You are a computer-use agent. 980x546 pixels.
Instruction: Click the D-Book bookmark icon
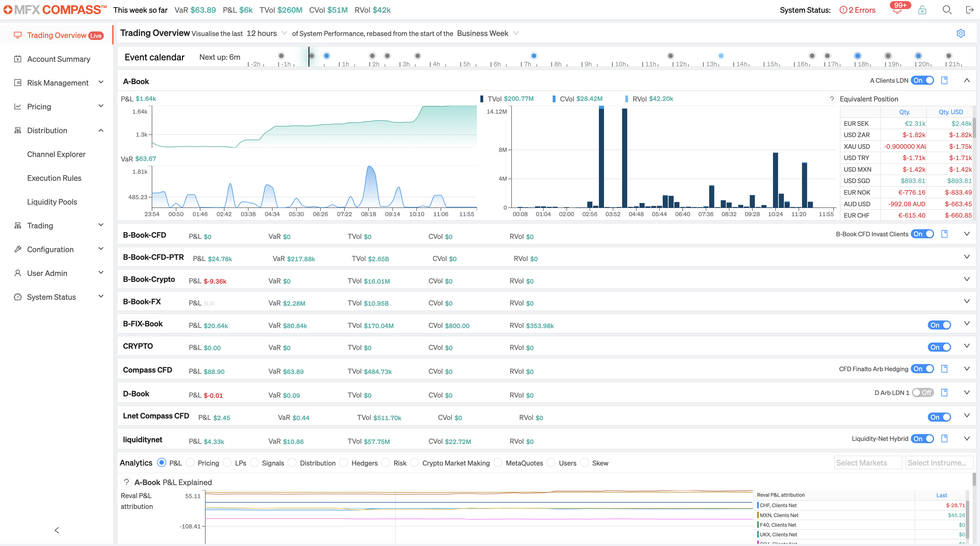point(944,393)
